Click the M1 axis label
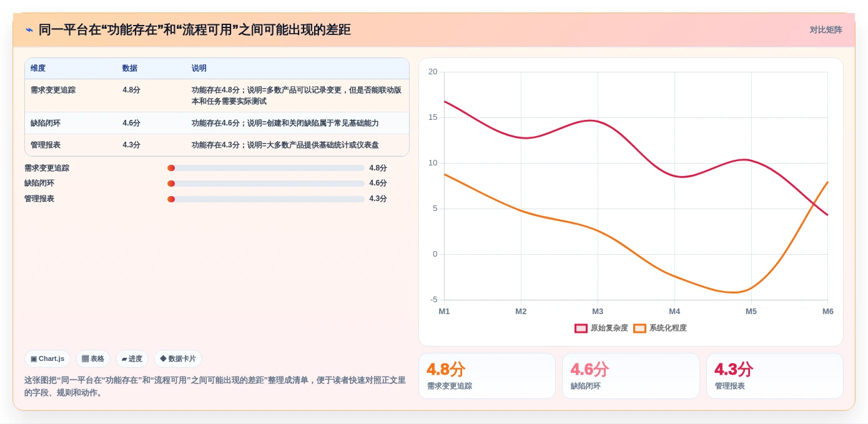This screenshot has height=424, width=868. [444, 312]
